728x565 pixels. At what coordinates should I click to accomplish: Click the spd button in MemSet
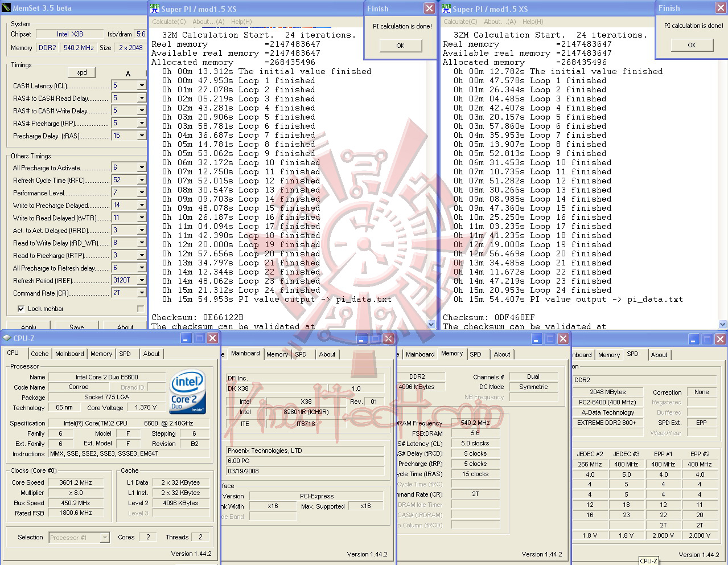coord(82,72)
